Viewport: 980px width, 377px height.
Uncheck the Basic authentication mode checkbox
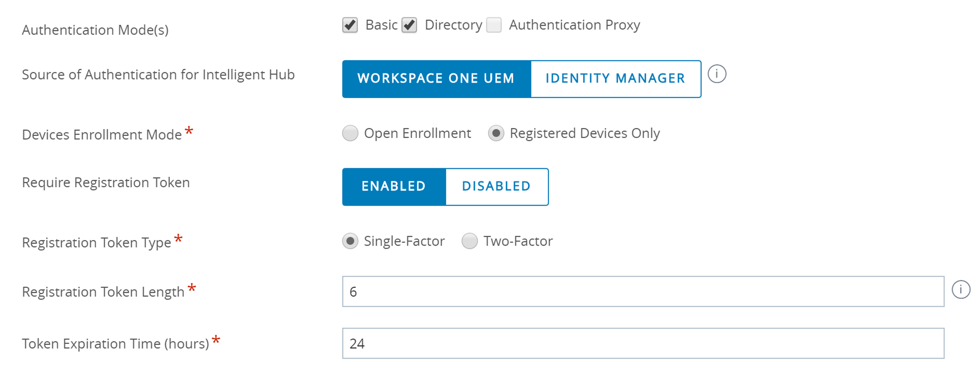350,25
